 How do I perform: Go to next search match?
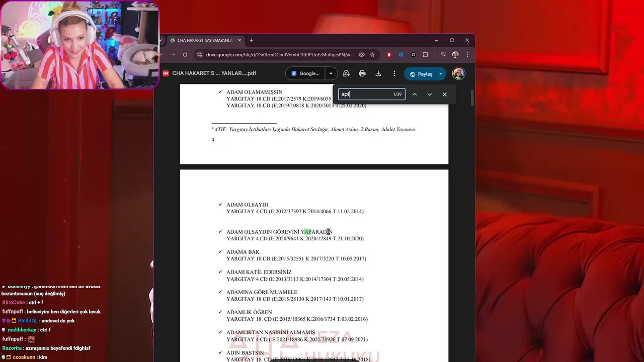(x=430, y=95)
